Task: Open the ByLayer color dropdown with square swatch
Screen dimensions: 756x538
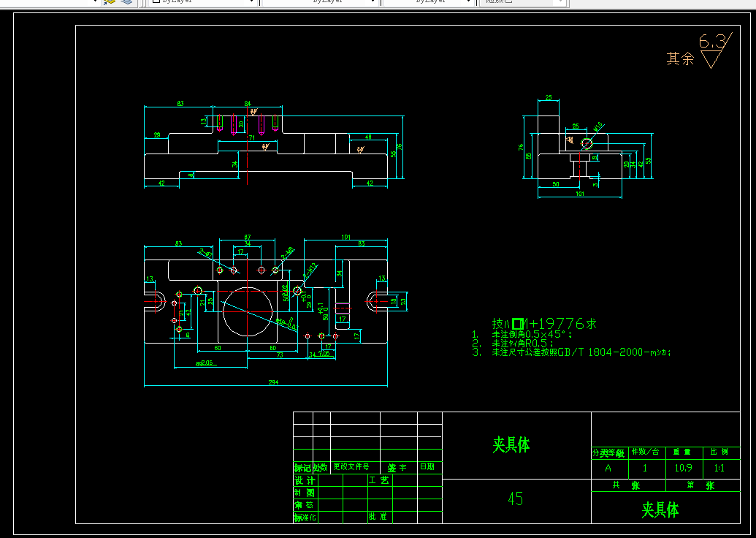Action: 202,2
